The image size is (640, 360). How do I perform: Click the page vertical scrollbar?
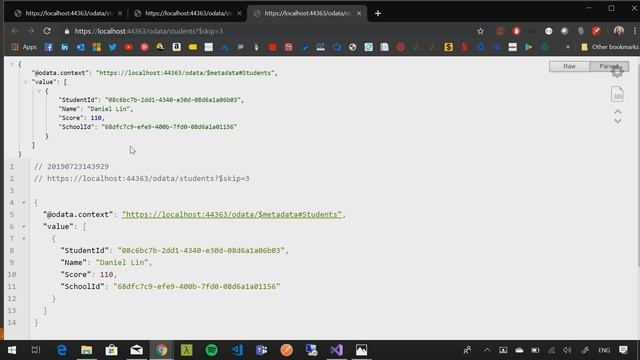(638, 161)
